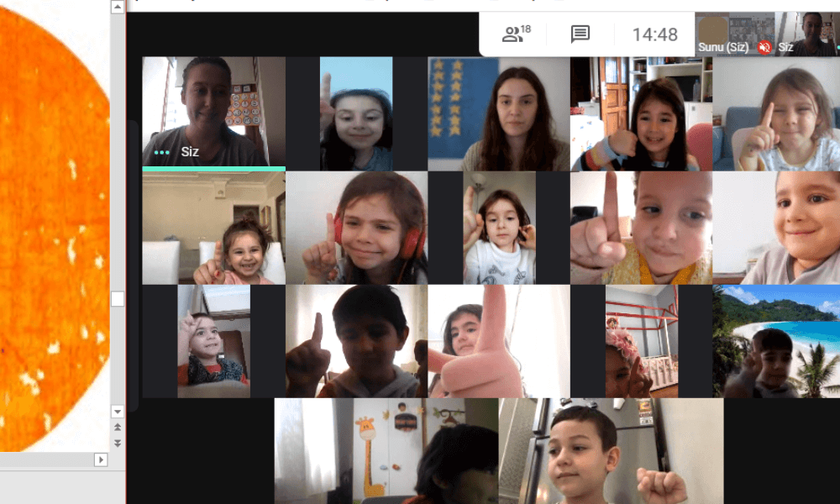Image resolution: width=840 pixels, height=504 pixels.
Task: Select the tile with red headphones
Action: pyautogui.click(x=357, y=228)
